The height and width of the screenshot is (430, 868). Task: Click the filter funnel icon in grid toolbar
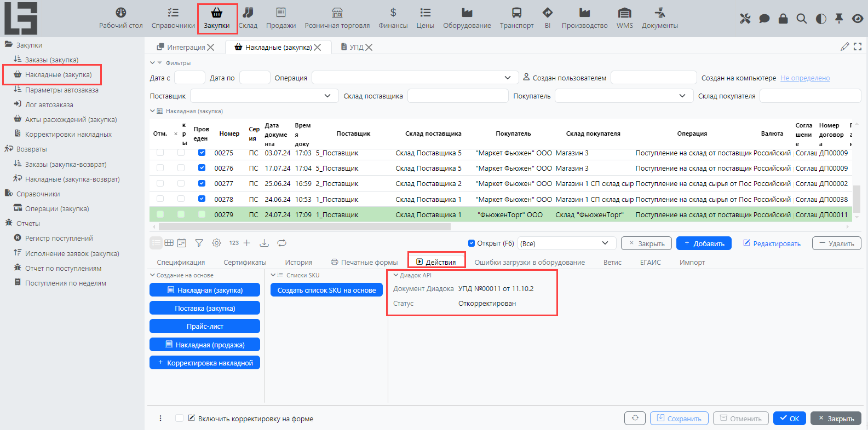point(199,243)
